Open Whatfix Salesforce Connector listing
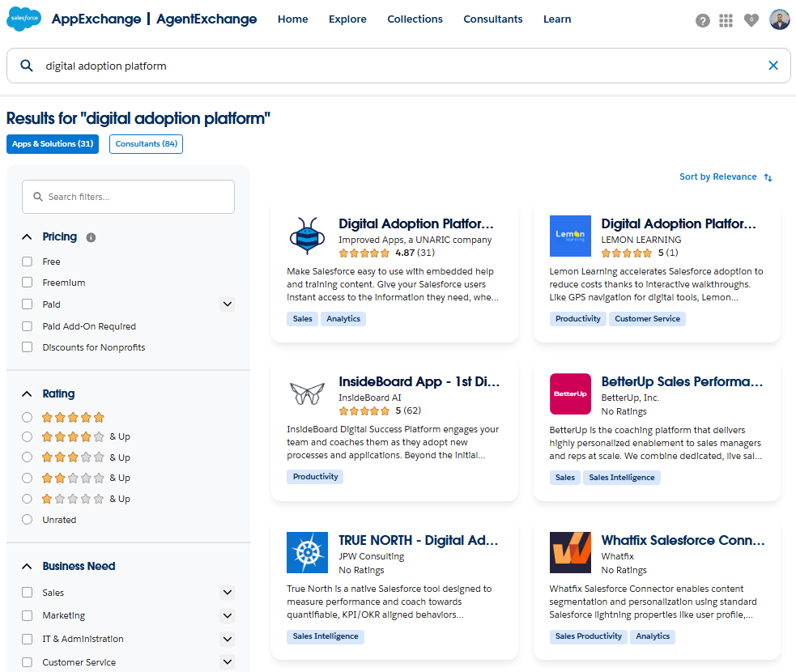The width and height of the screenshot is (796, 672). point(683,541)
